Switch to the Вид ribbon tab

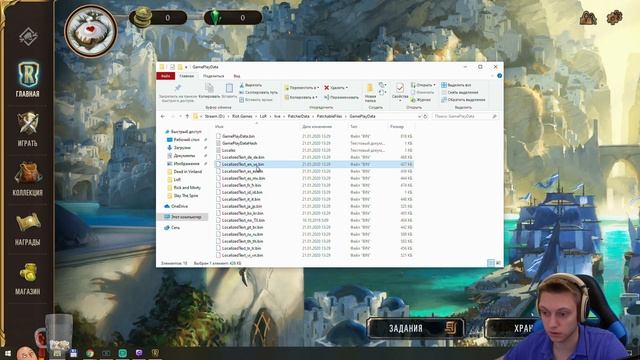237,76
